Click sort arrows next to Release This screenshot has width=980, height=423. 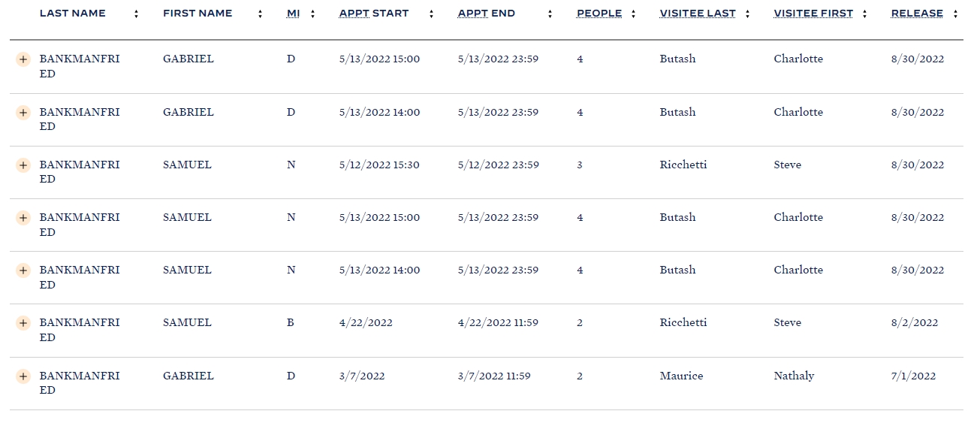954,14
